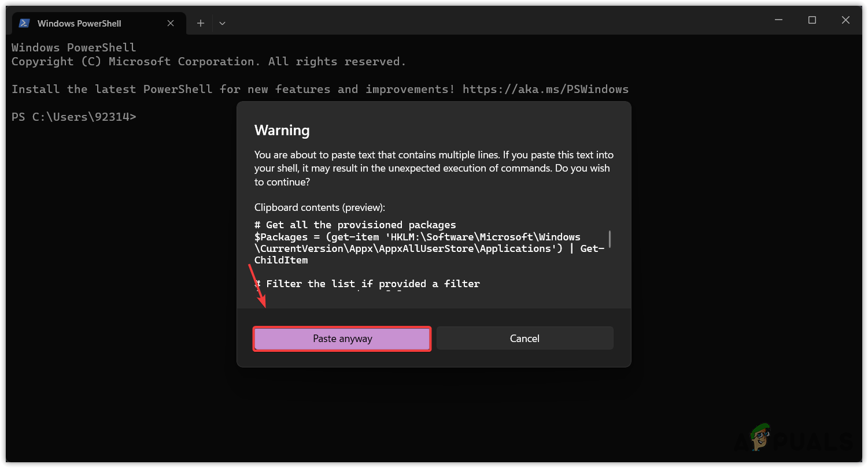Click the Copyright Microsoft Corporation line
The height and width of the screenshot is (468, 868).
pyautogui.click(x=209, y=61)
